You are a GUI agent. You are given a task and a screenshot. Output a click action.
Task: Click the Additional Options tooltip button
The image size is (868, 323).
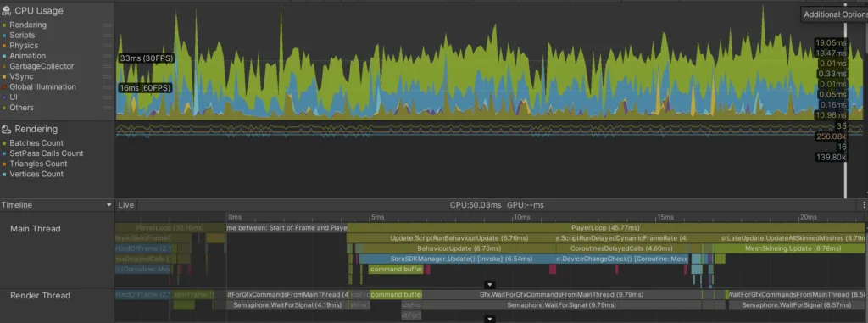(834, 14)
